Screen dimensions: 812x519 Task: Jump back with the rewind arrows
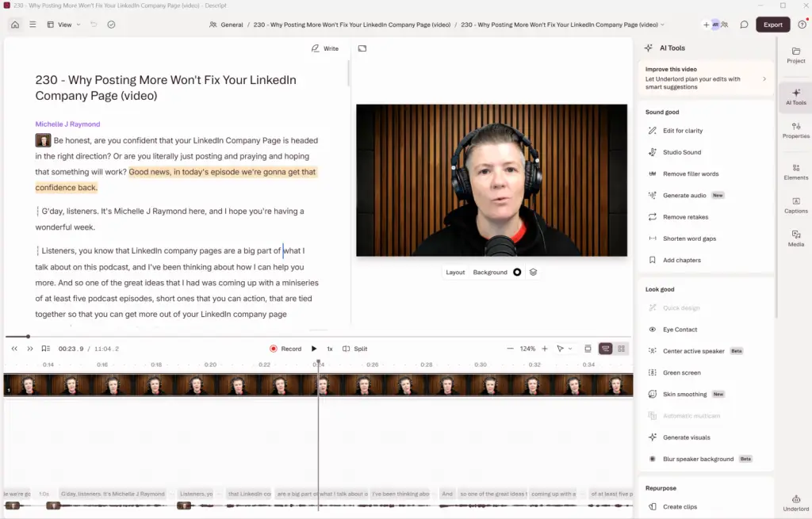pos(14,349)
